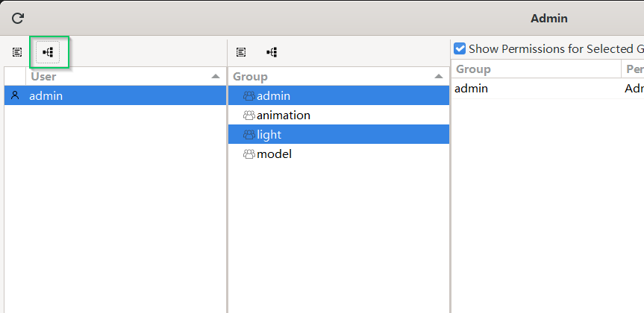This screenshot has height=313, width=644.
Task: Select the animation group name
Action: pyautogui.click(x=284, y=116)
